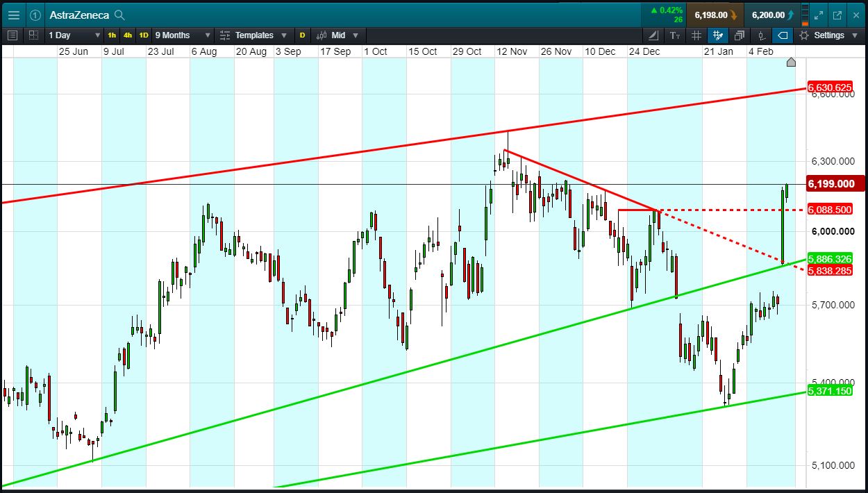Click the 6,198.00 sell price button

coord(715,15)
